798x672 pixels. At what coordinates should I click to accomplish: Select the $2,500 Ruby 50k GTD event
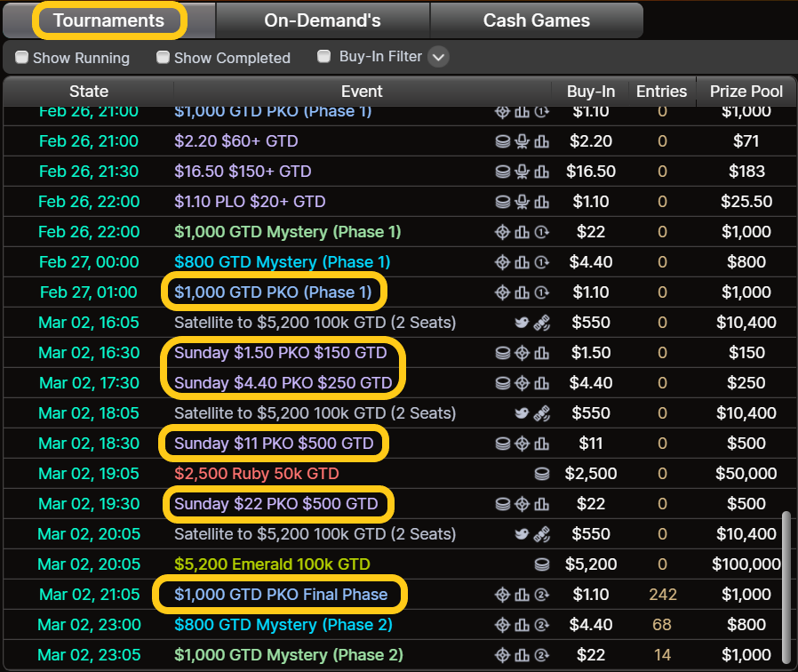coord(257,474)
